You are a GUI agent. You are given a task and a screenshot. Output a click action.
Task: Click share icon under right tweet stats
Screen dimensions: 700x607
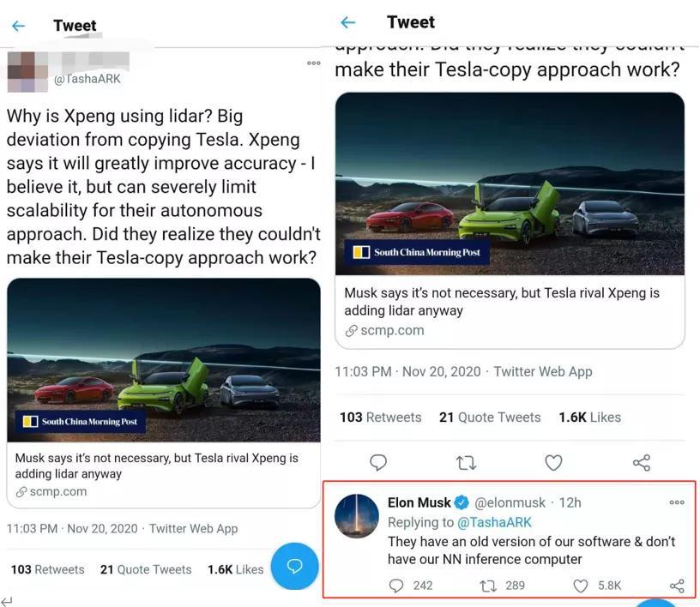(x=642, y=462)
